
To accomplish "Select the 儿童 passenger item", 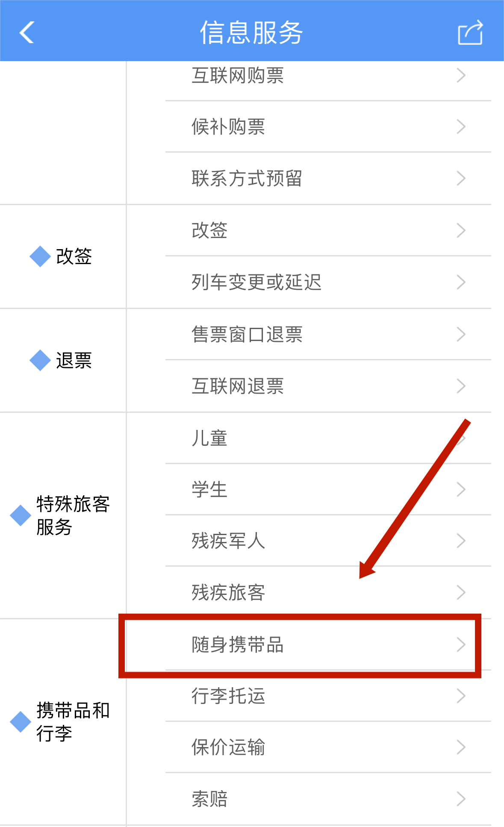I will click(x=328, y=438).
